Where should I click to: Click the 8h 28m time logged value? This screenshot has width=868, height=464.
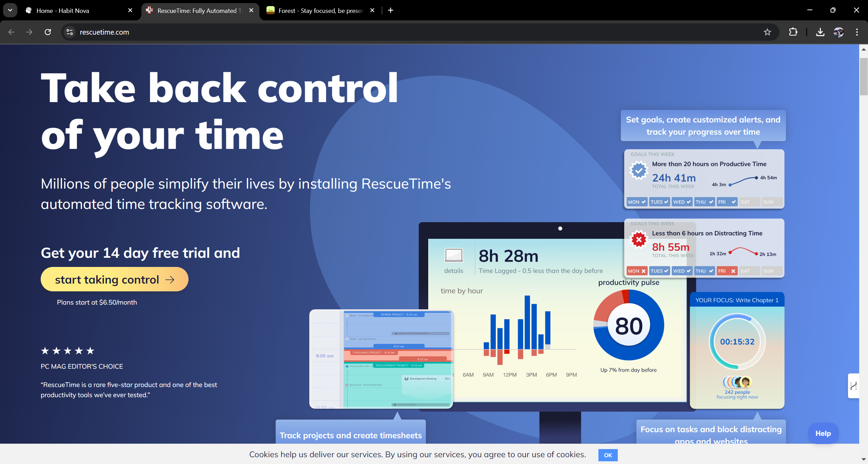[x=508, y=256]
